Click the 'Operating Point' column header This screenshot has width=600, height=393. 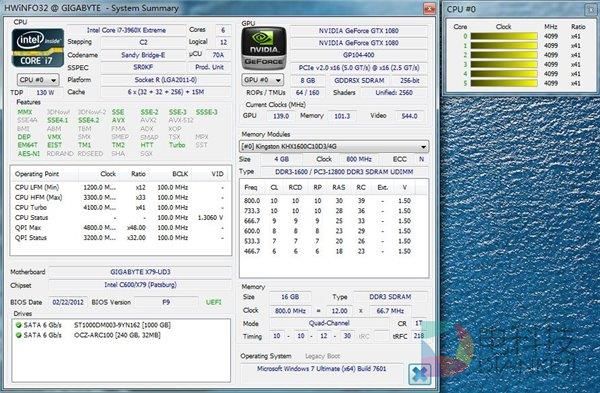coord(45,174)
